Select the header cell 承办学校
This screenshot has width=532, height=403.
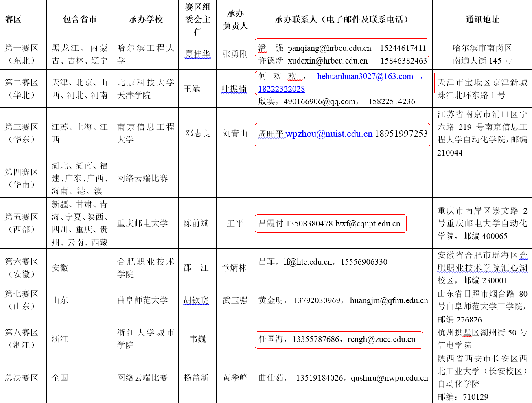[x=146, y=20]
